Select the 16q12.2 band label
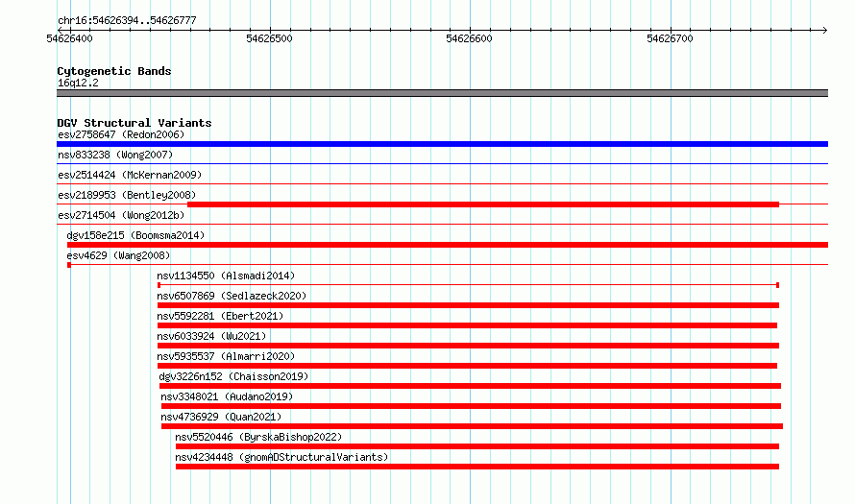This screenshot has width=855, height=504. pos(78,83)
